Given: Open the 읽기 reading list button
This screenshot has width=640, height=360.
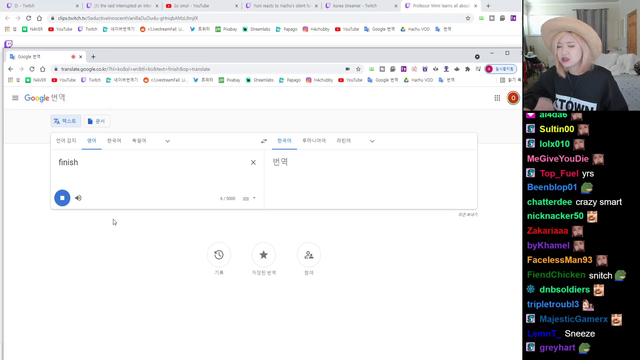Looking at the screenshot, I should point(510,80).
